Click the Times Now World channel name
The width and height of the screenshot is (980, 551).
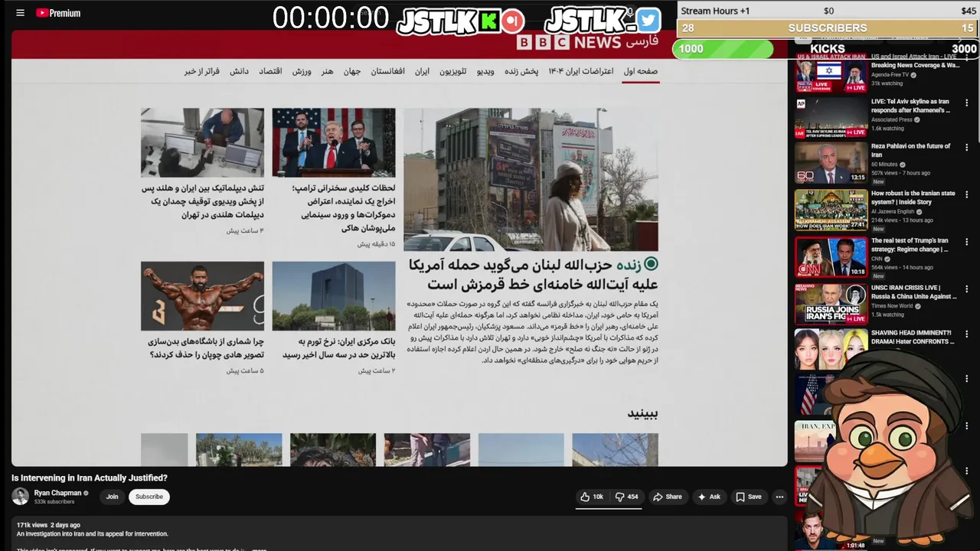pyautogui.click(x=892, y=305)
